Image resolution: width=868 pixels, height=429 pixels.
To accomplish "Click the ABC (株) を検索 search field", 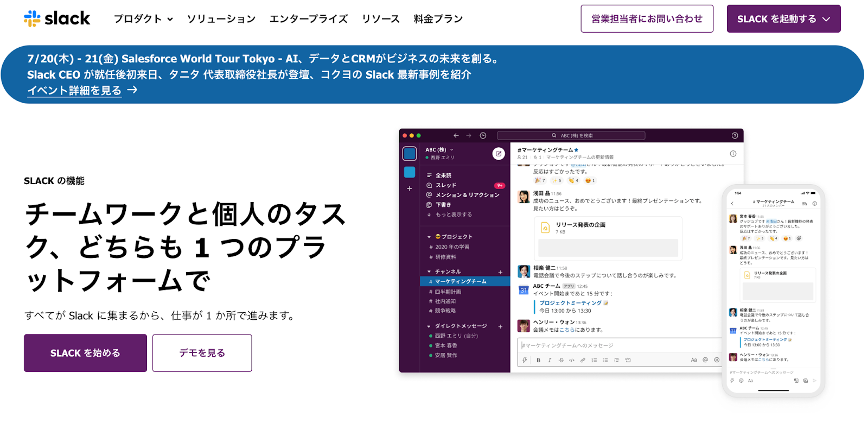I will tap(571, 136).
